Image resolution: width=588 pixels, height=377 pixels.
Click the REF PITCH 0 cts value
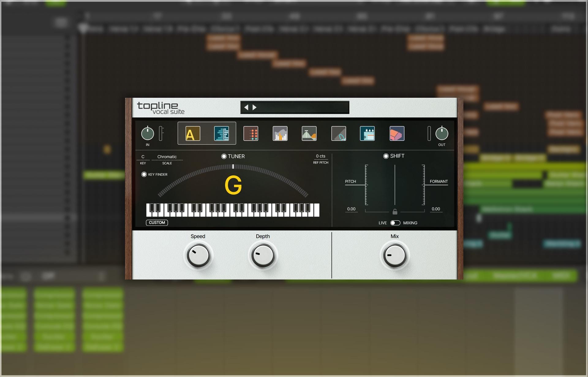point(321,156)
